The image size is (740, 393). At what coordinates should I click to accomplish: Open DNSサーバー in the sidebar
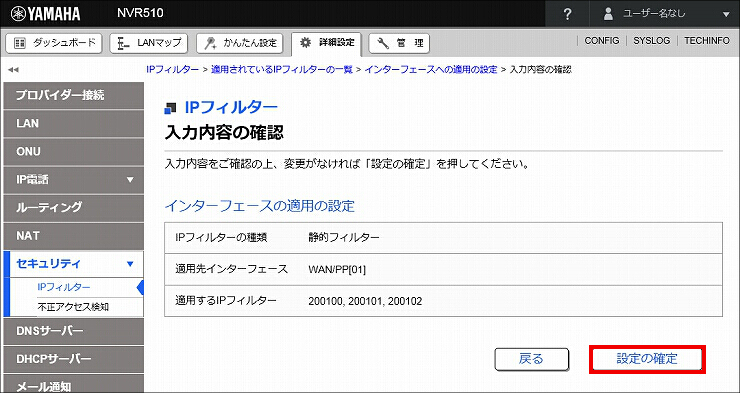coord(73,331)
